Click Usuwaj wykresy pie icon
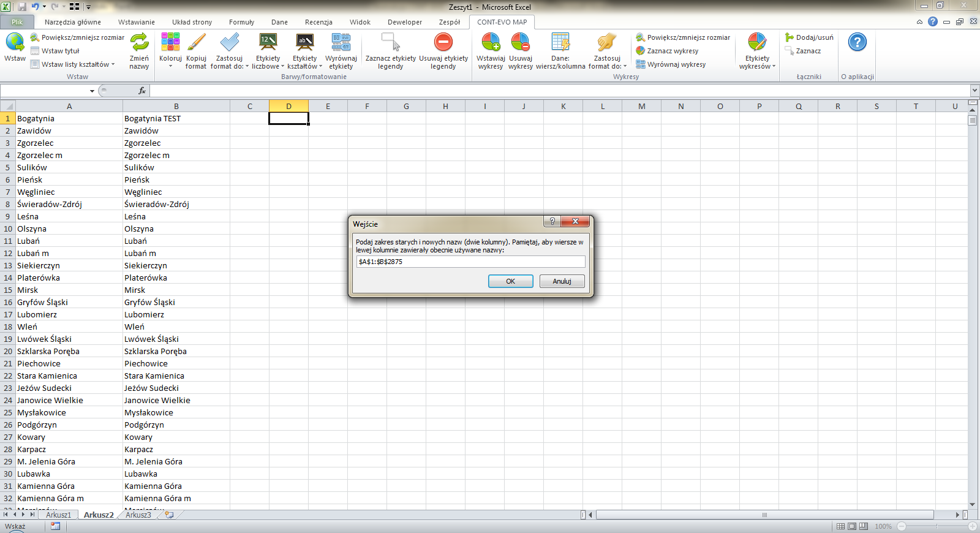This screenshot has height=533, width=980. click(521, 42)
